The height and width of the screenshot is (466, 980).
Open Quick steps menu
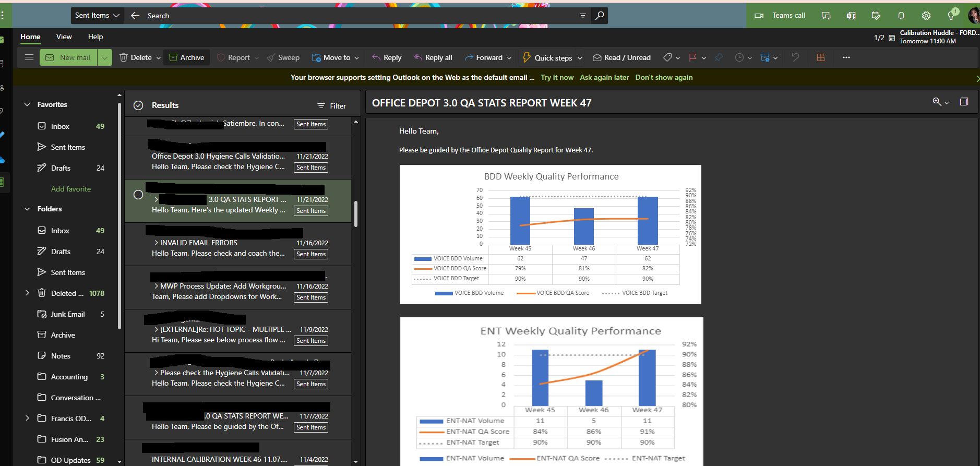[553, 57]
